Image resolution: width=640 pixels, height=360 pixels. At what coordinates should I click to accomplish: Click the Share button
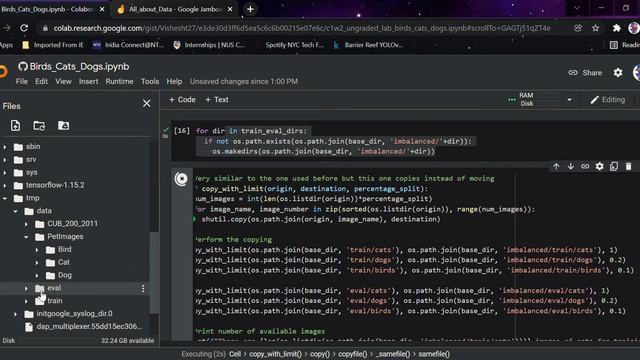pos(585,73)
